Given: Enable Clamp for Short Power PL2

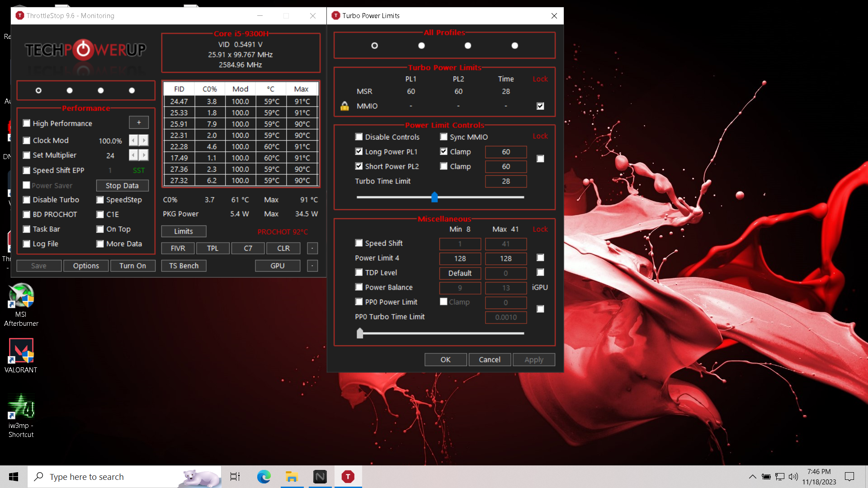Looking at the screenshot, I should (x=444, y=166).
